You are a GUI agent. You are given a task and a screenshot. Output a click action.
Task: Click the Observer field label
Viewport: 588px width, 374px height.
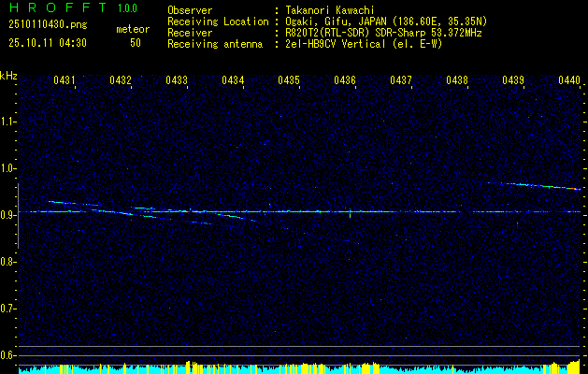coord(190,10)
